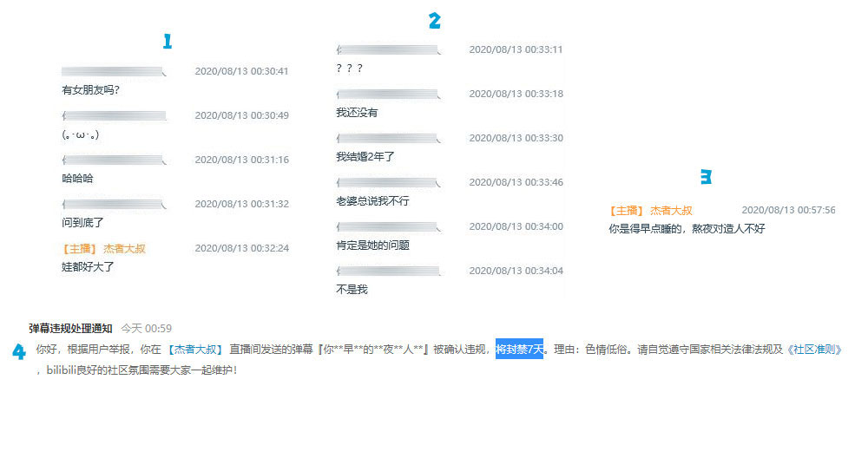This screenshot has height=458, width=868.
Task: Select the message 肯定是她的问题
Action: pyautogui.click(x=372, y=245)
